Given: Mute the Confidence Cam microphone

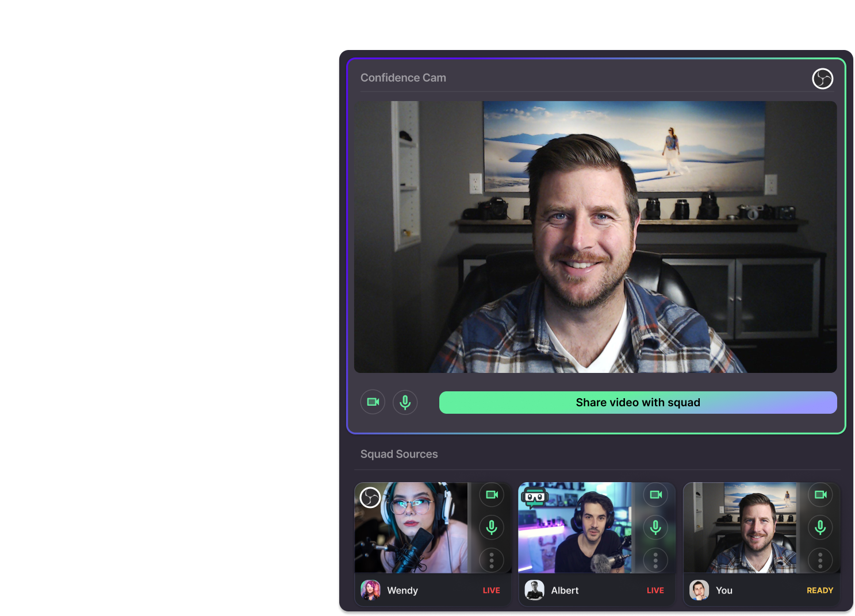Looking at the screenshot, I should 405,402.
